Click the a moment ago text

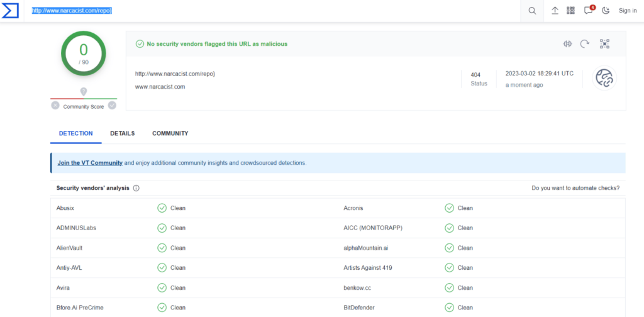524,85
